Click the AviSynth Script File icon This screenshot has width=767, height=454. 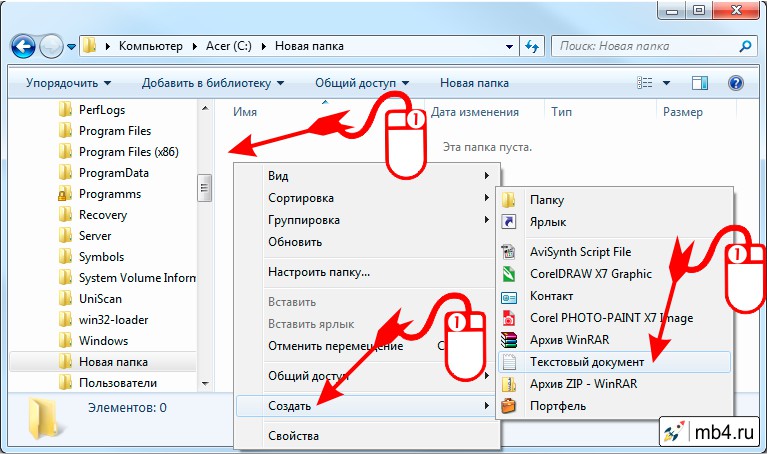tap(509, 251)
